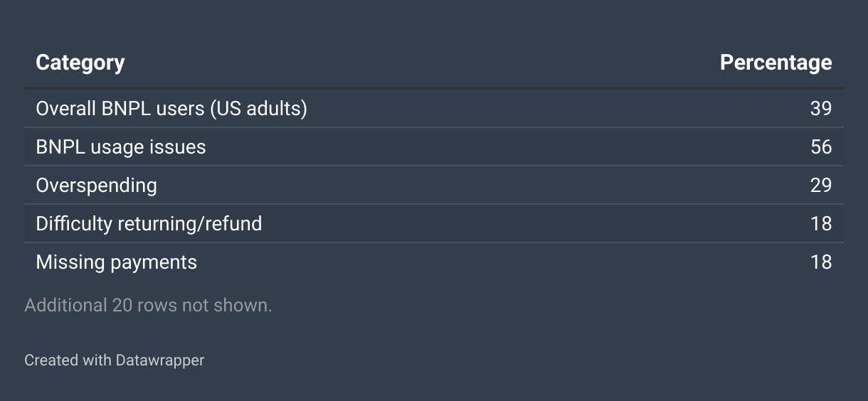The height and width of the screenshot is (401, 868).
Task: Click the Percentage column header
Action: (x=776, y=63)
